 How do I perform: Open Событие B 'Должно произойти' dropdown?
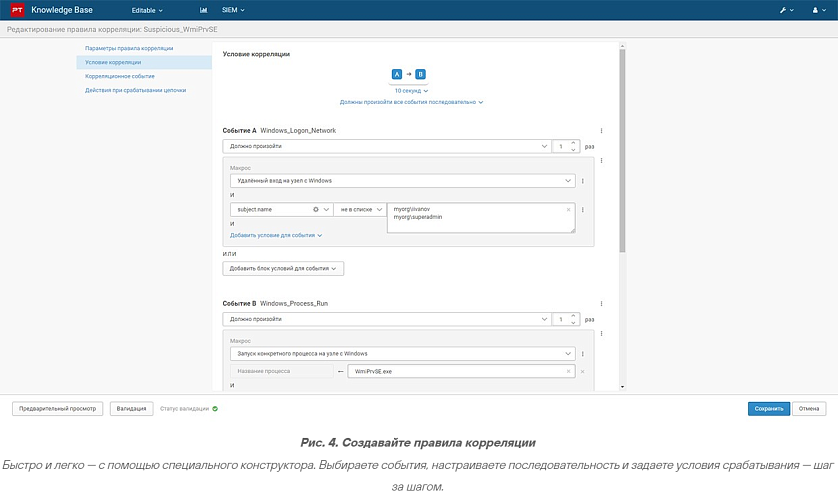387,319
